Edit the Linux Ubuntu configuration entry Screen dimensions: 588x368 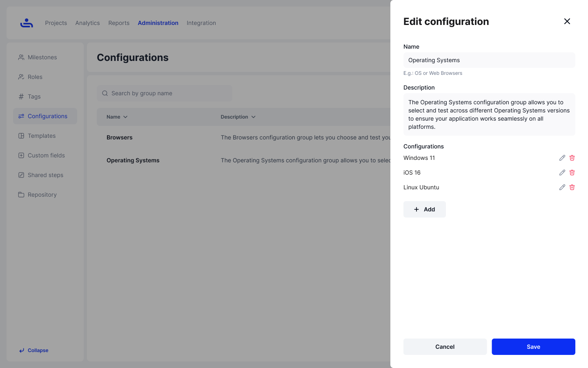(x=562, y=187)
